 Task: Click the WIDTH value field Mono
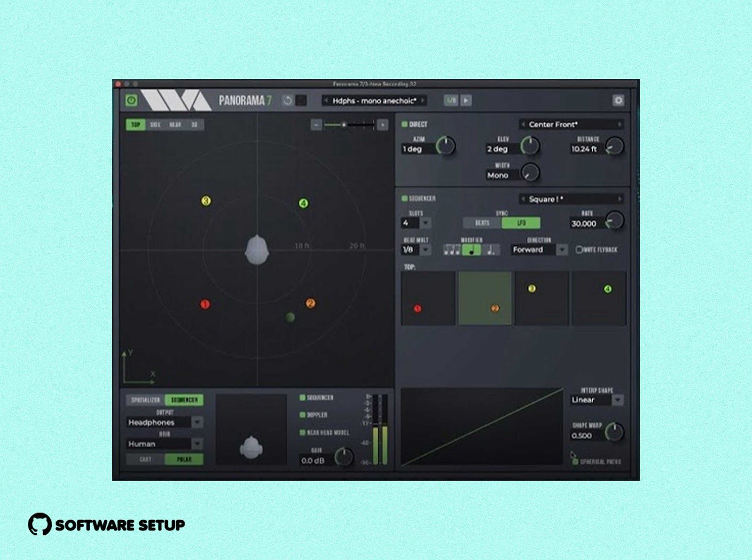(502, 175)
